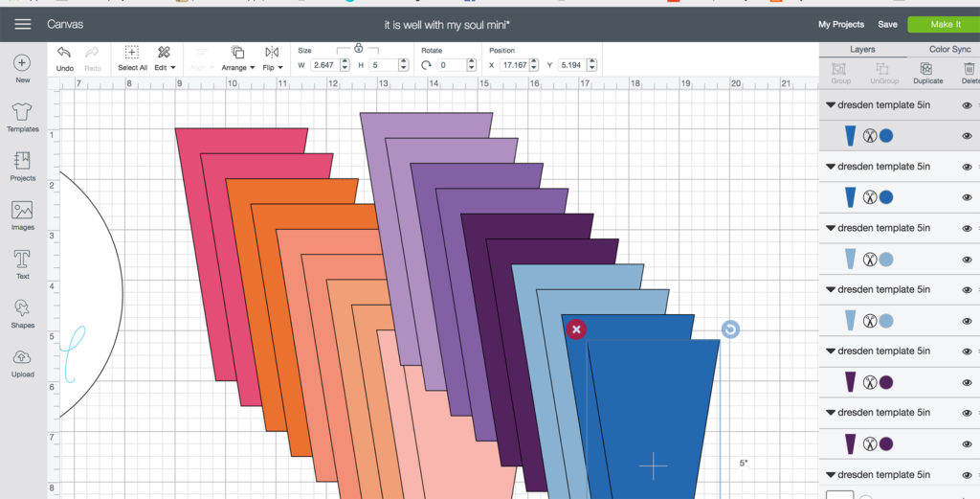This screenshot has height=499, width=980.
Task: Click cut scissors icon in first purple layer row
Action: (869, 382)
